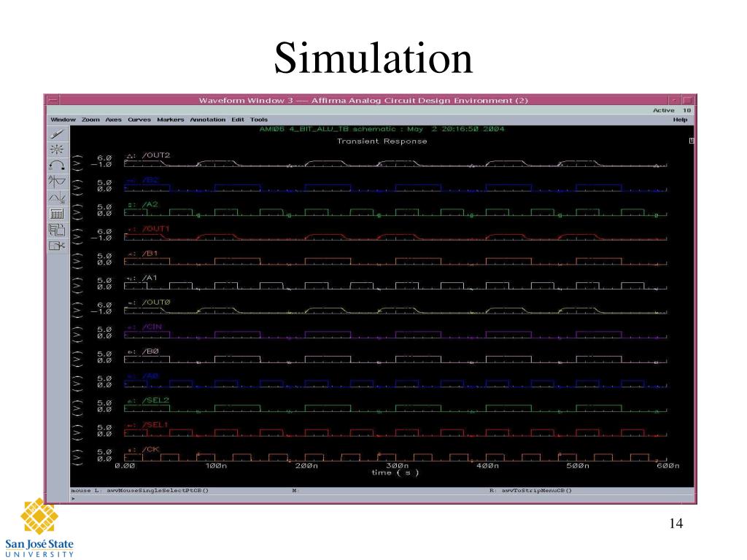Open the Curves menu
Viewport: 747px width, 560px height.
tap(139, 120)
